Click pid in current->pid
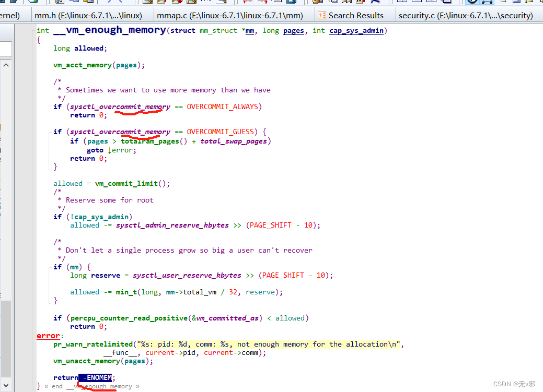The height and width of the screenshot is (392, 543). click(189, 353)
